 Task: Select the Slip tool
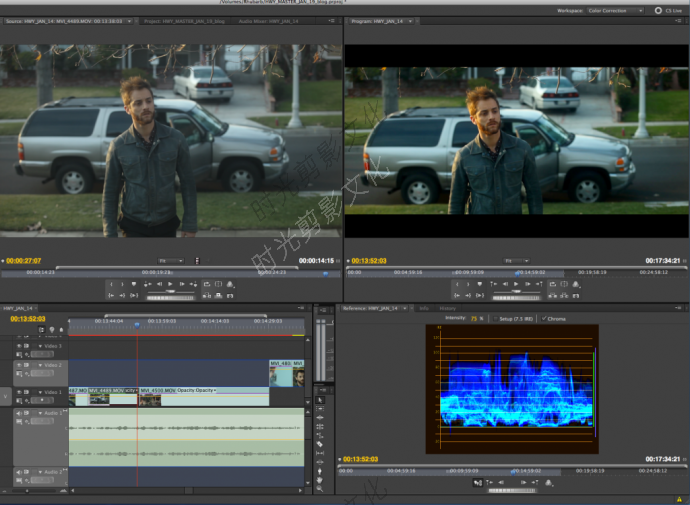tap(320, 453)
